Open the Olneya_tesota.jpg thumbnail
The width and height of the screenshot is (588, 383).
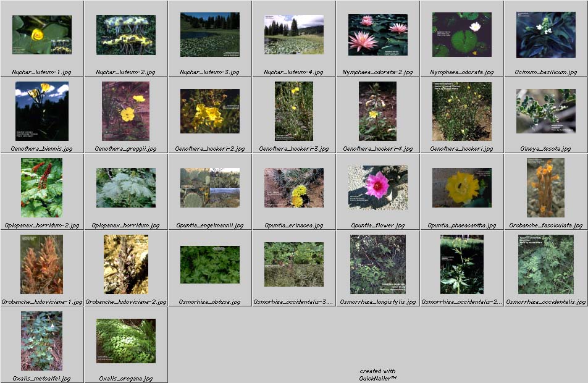coord(546,111)
